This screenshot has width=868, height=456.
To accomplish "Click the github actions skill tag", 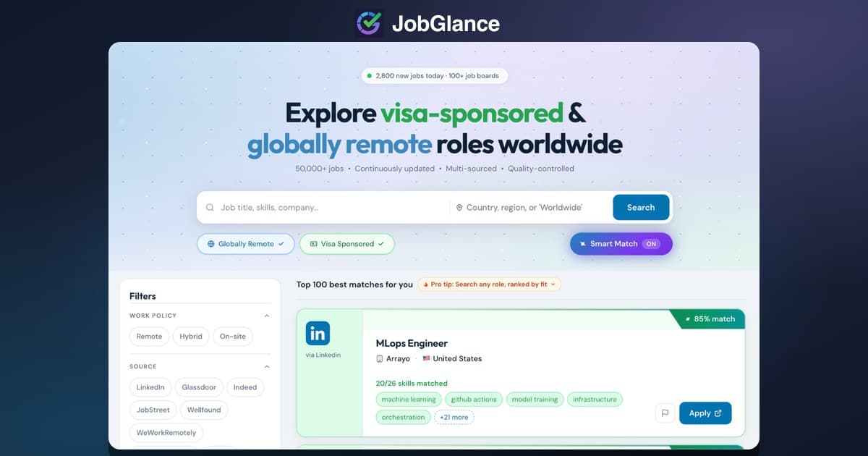I will pos(474,400).
